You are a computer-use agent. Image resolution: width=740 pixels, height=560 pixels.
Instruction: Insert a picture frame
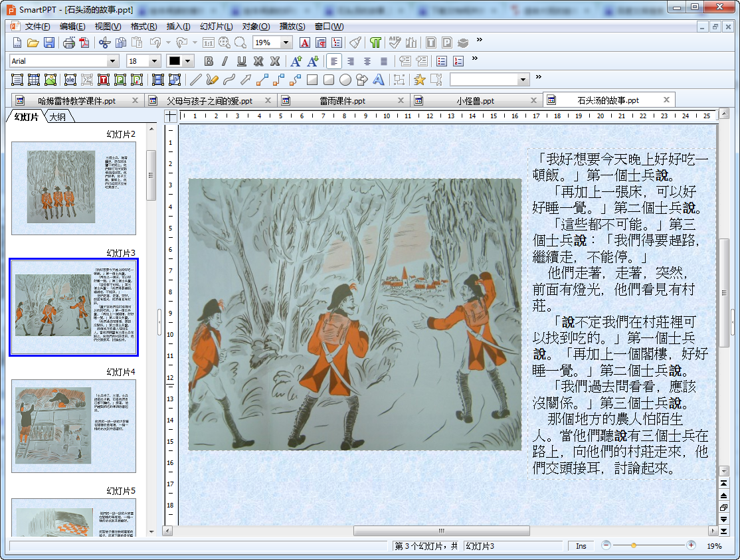pyautogui.click(x=50, y=80)
